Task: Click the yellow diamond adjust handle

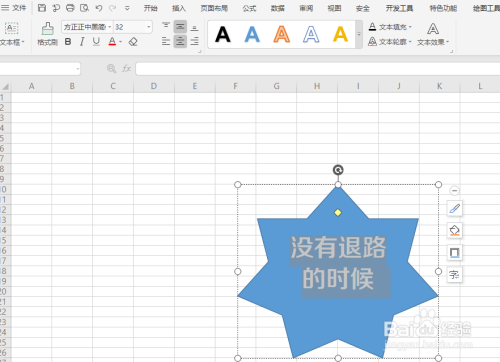Action: [338, 212]
